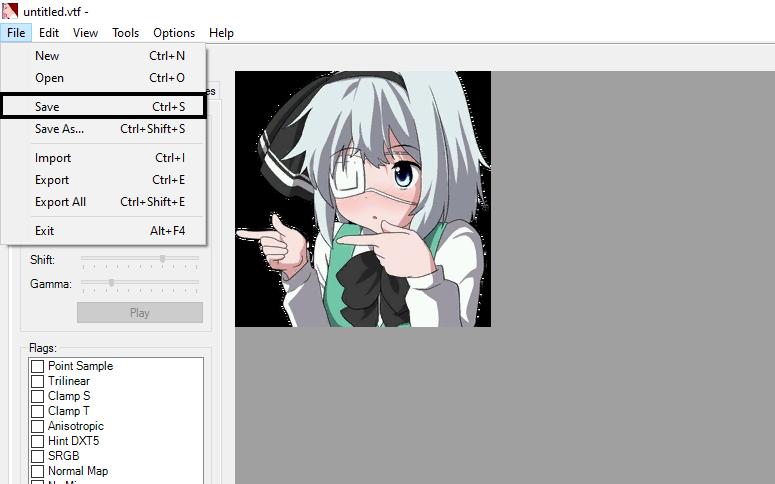Image resolution: width=775 pixels, height=484 pixels.
Task: Select Save As... menu entry
Action: pyautogui.click(x=103, y=129)
